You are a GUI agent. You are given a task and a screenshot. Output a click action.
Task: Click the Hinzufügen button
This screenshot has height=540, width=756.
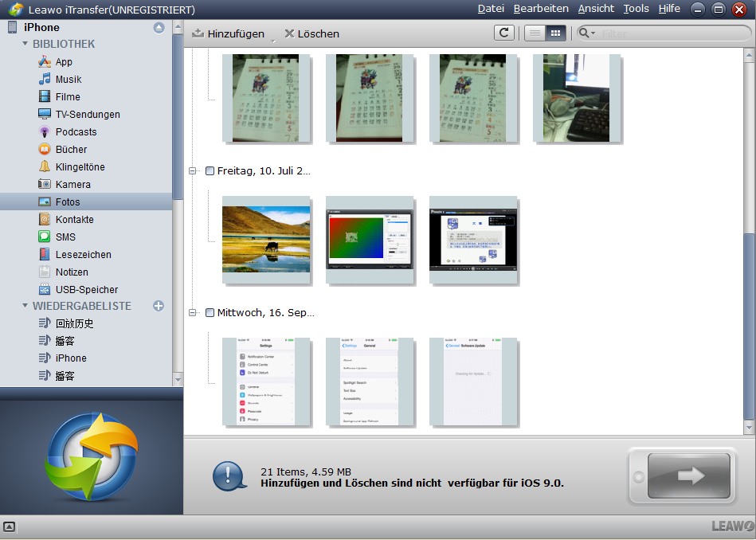229,33
